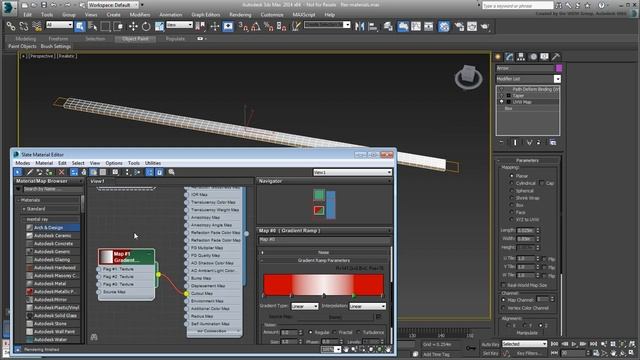Select the XYZ to UVW mapping option

coord(511,220)
